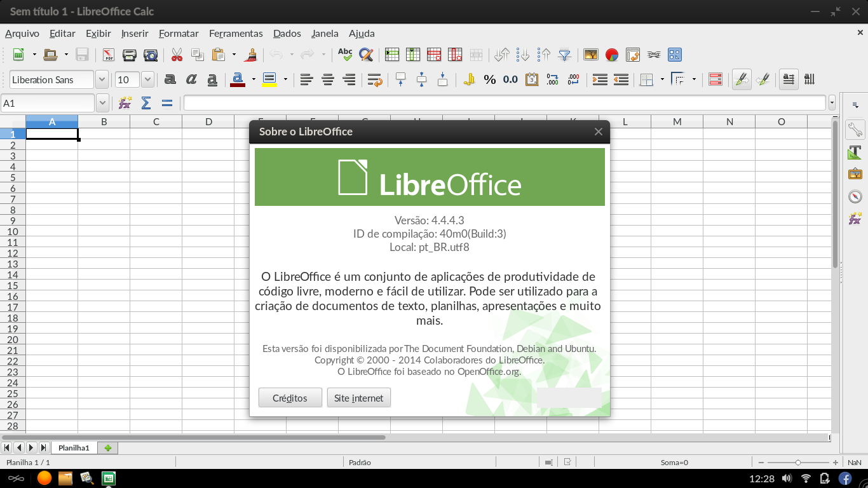Screen dimensions: 868x488
Task: Sort descending
Action: tap(544, 55)
